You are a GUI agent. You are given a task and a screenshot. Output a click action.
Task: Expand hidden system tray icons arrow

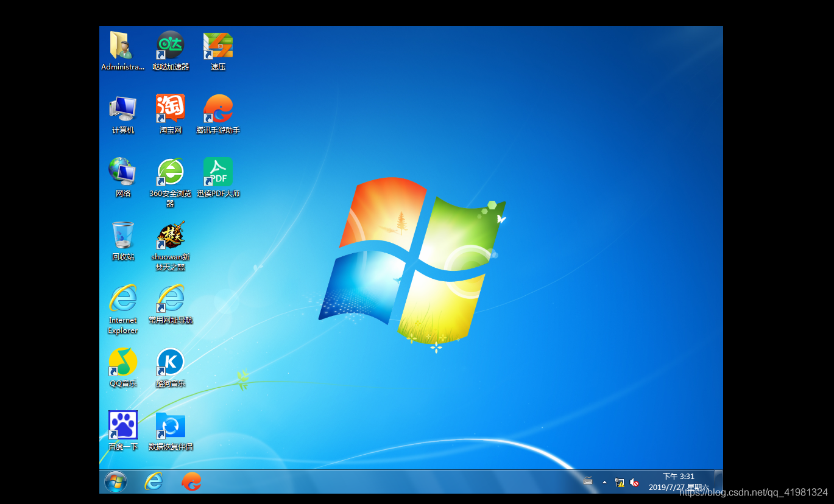point(604,481)
